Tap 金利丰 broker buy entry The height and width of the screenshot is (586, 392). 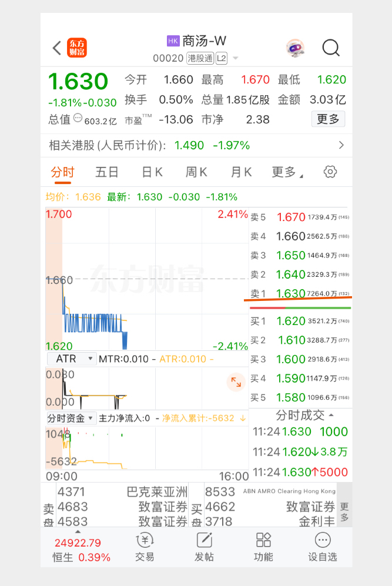pos(270,521)
